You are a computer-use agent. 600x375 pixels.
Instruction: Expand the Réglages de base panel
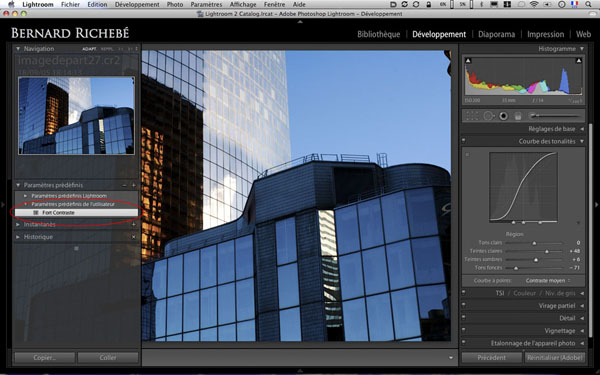pos(582,129)
